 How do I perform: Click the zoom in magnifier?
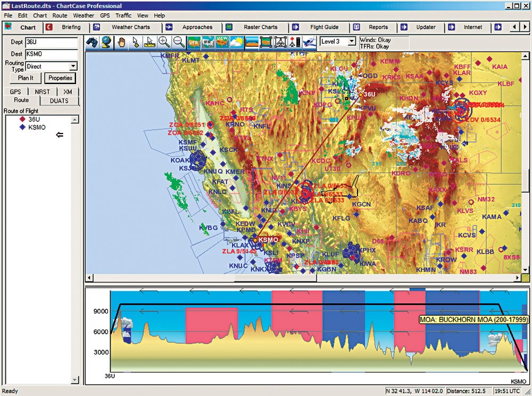pos(164,42)
